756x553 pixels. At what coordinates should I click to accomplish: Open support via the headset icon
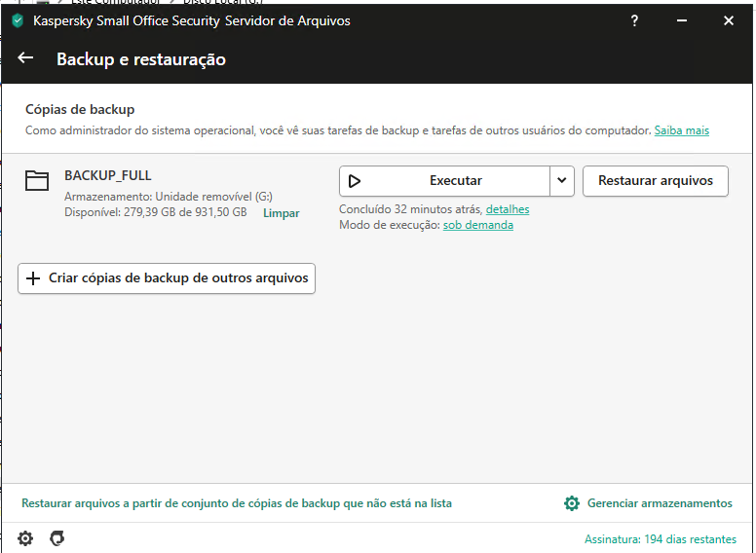(57, 538)
